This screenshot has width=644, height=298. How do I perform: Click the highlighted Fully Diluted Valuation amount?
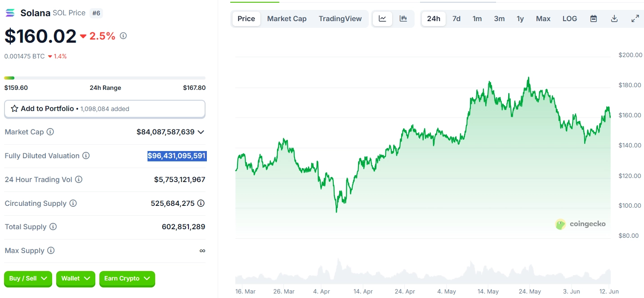177,156
